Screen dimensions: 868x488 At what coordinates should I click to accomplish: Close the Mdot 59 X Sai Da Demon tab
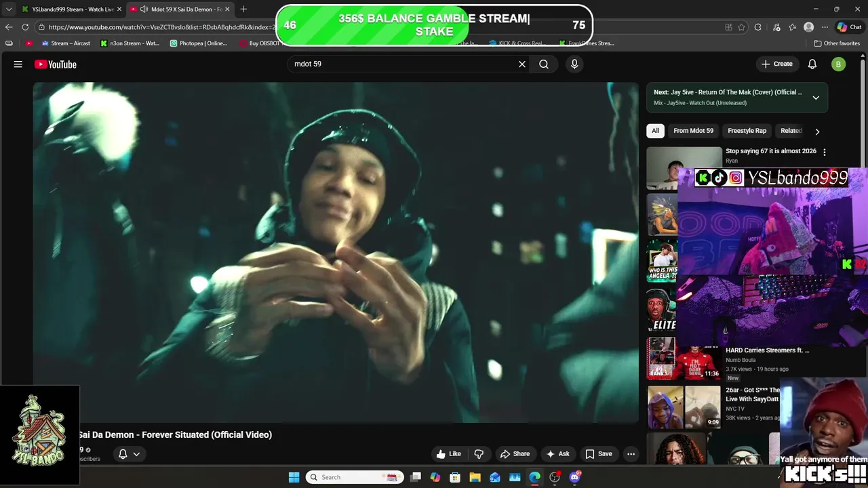coord(227,9)
